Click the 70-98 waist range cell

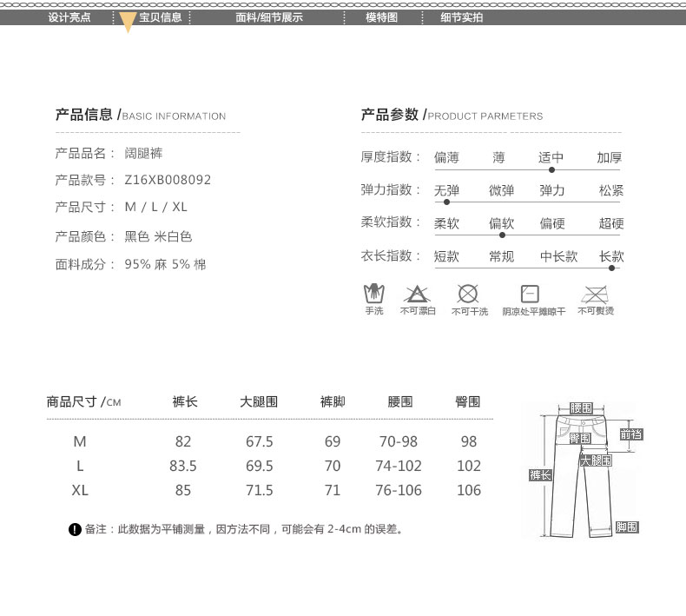click(398, 441)
